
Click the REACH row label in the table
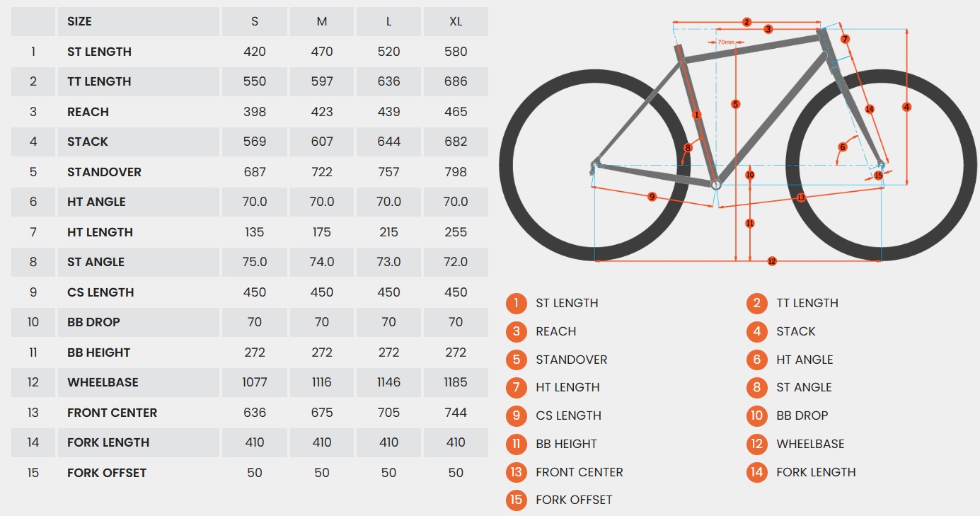tap(88, 112)
